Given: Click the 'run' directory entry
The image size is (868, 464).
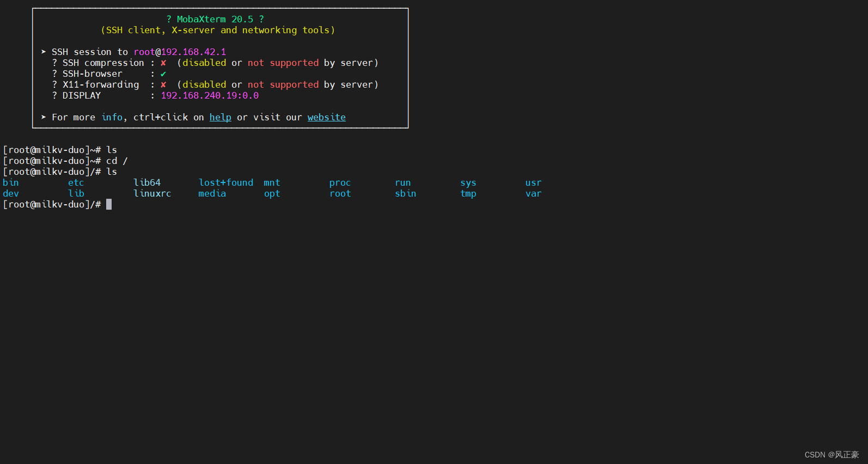Looking at the screenshot, I should coord(403,182).
